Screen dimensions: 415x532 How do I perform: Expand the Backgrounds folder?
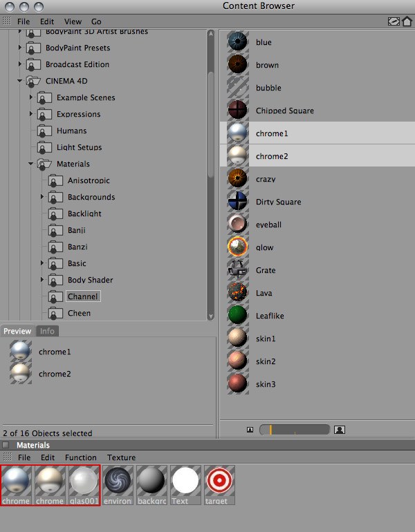tap(41, 196)
